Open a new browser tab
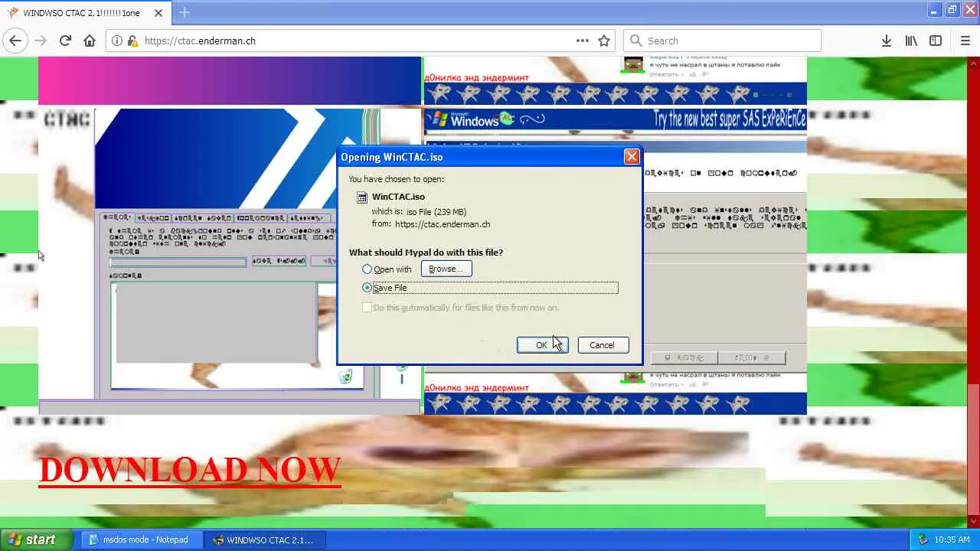Screen dimensions: 980x551 coord(185,12)
